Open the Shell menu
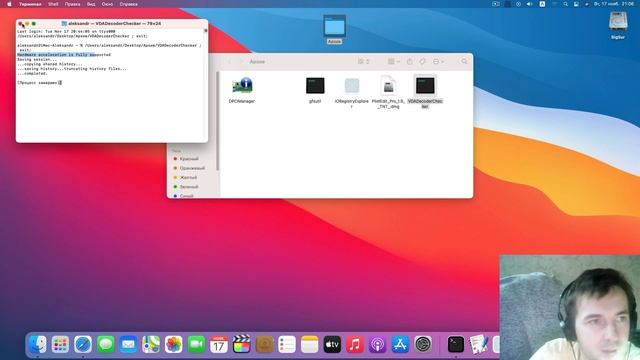The height and width of the screenshot is (360, 640). pos(53,4)
